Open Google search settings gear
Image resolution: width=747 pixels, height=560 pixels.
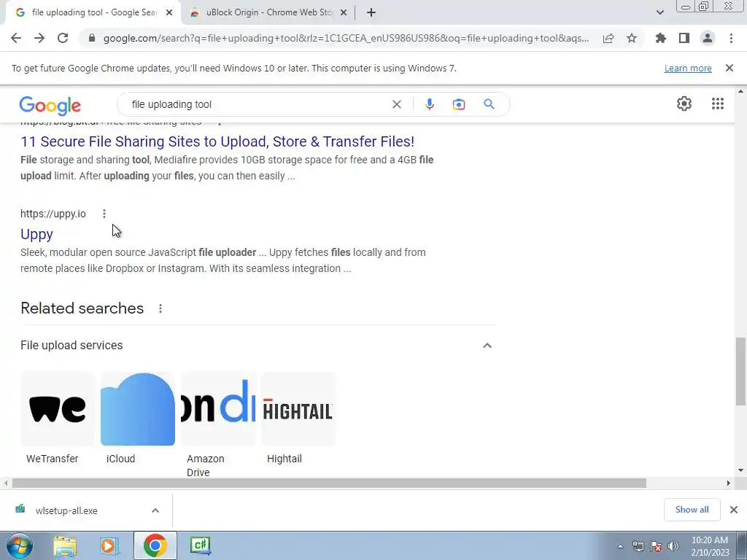684,104
